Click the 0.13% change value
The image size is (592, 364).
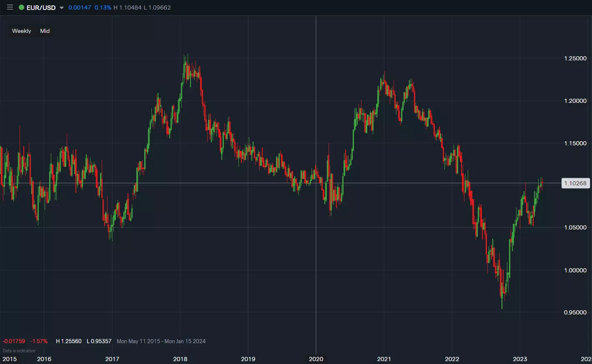click(x=103, y=7)
